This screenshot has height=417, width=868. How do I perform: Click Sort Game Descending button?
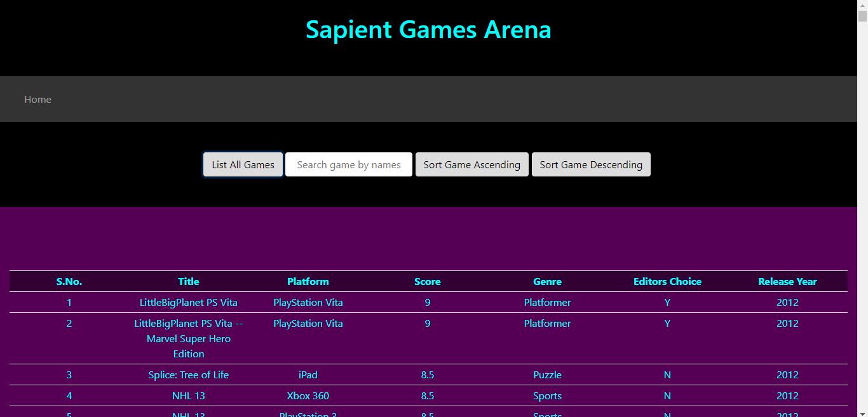click(591, 164)
